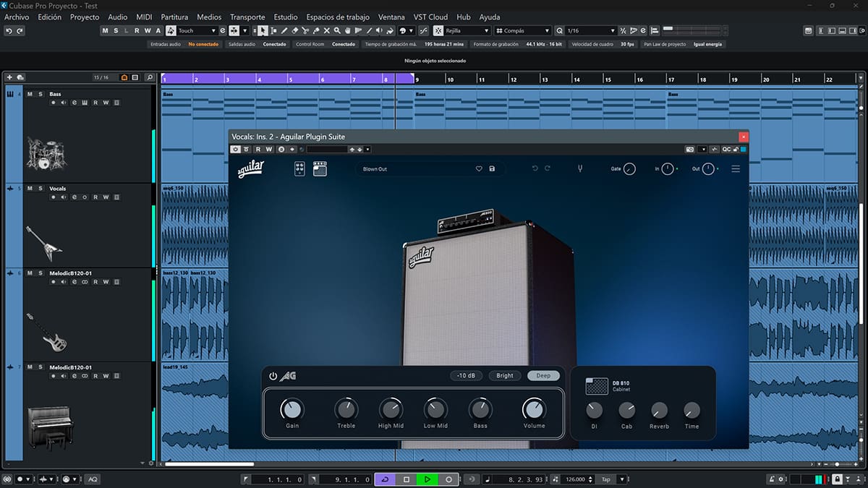Open the Transporte menu
This screenshot has height=488, width=868.
pos(247,17)
